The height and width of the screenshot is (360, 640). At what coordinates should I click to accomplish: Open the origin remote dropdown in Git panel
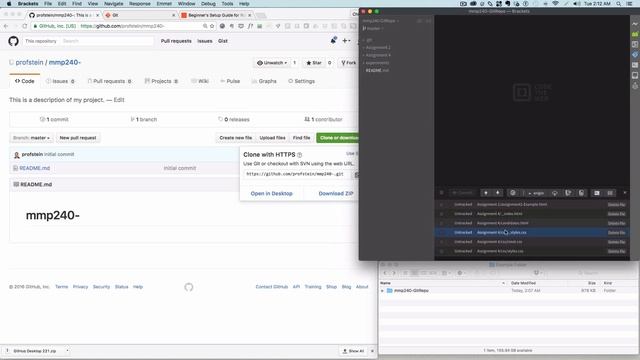click(x=536, y=193)
